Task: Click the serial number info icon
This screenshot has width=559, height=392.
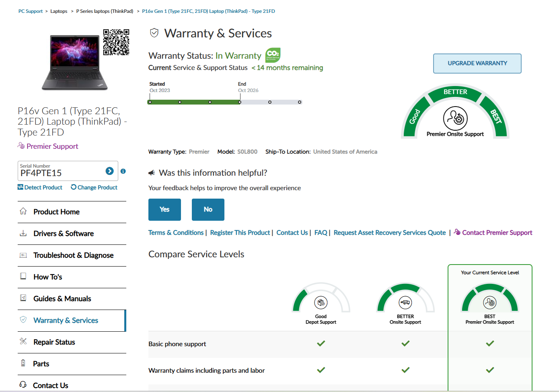Action: click(123, 171)
